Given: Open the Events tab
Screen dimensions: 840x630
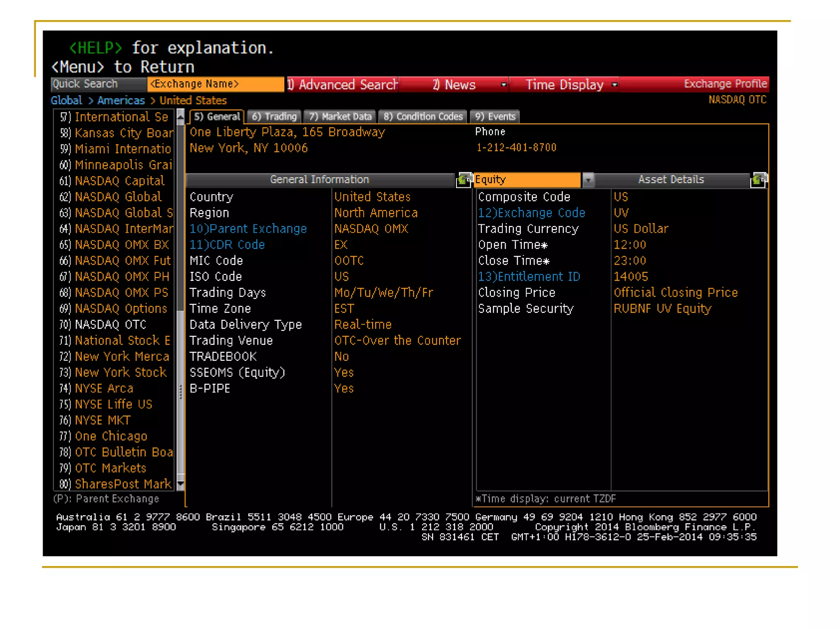Looking at the screenshot, I should coord(495,117).
